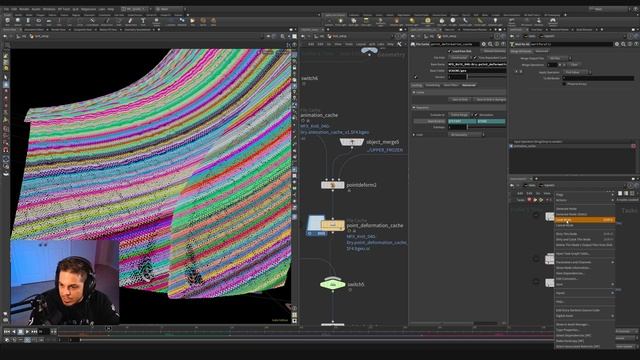Select the pointdeform2 node
The height and width of the screenshot is (360, 640).
click(333, 185)
